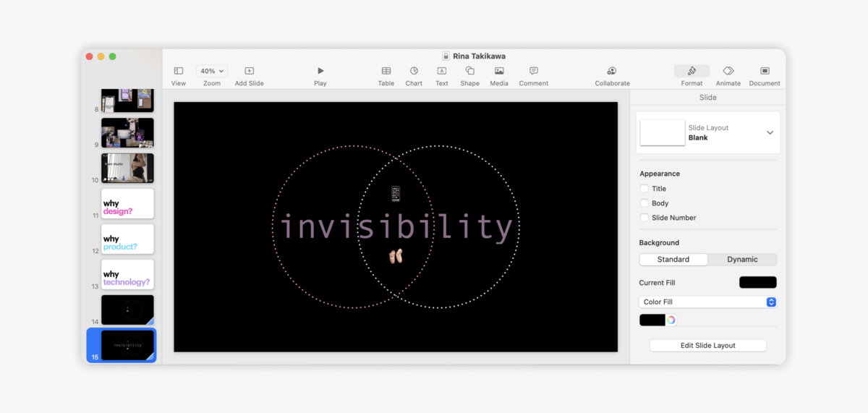This screenshot has height=413, width=868.
Task: Insert a Chart from toolbar
Action: (x=414, y=71)
